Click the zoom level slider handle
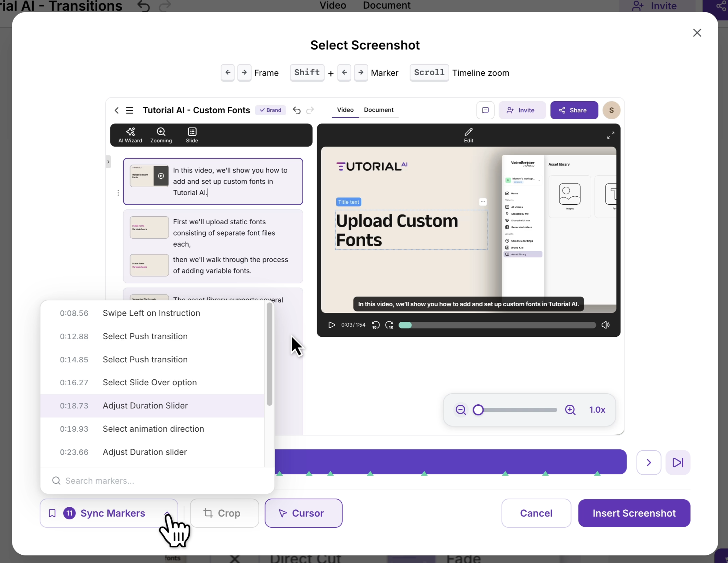 (x=478, y=410)
